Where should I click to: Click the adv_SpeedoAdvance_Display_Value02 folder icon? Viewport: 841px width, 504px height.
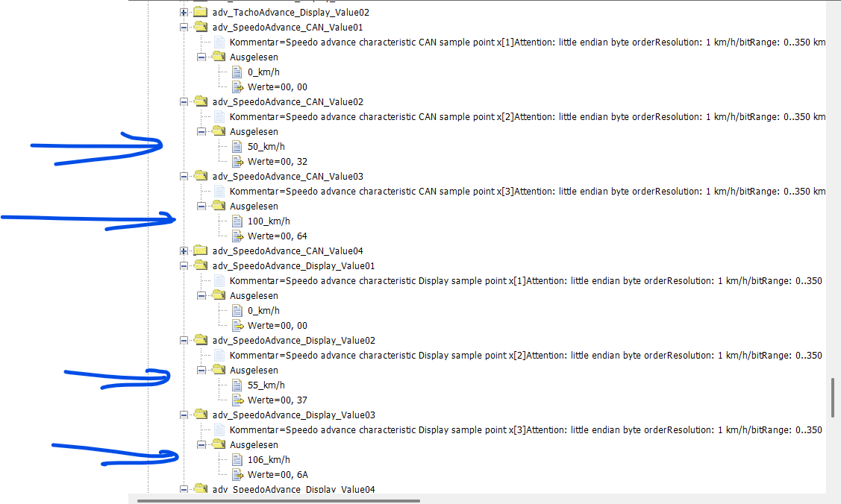click(201, 341)
